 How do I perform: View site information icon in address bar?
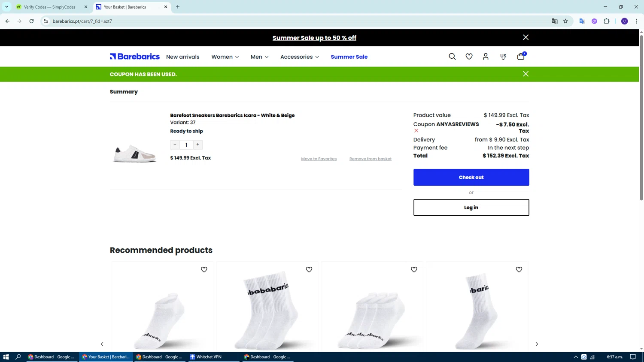(46, 21)
